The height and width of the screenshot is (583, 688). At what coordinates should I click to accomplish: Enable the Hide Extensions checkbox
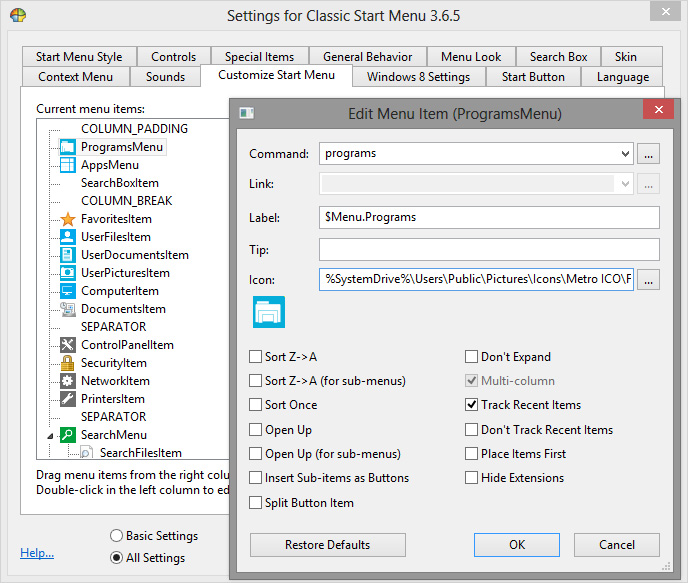point(471,477)
